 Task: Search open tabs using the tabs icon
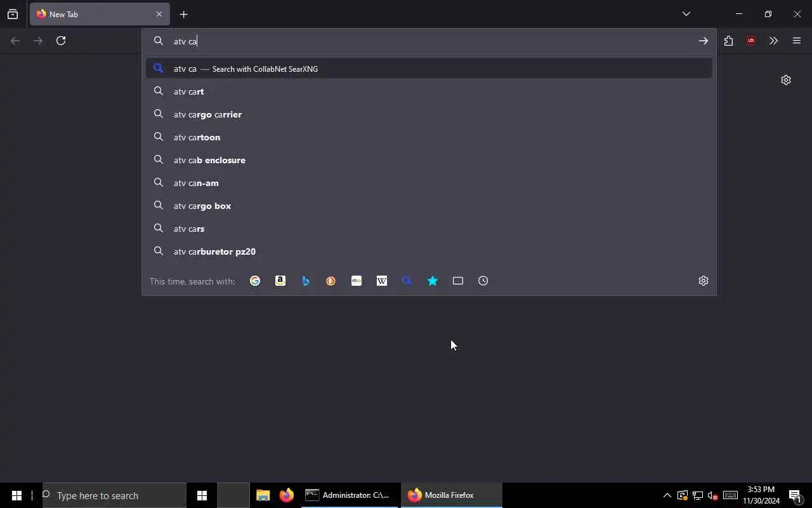click(x=458, y=281)
